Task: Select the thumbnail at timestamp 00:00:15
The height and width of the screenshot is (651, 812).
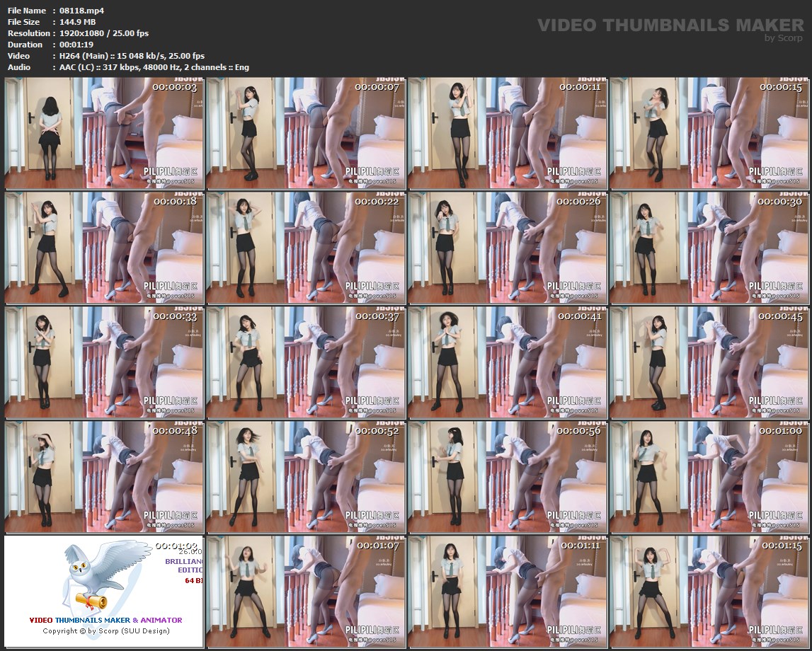Action: pos(709,134)
